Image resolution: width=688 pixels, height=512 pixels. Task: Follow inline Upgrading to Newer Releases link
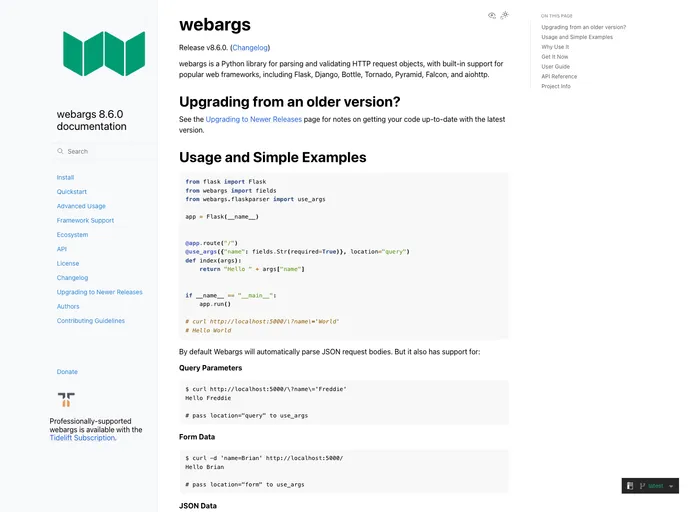(254, 119)
